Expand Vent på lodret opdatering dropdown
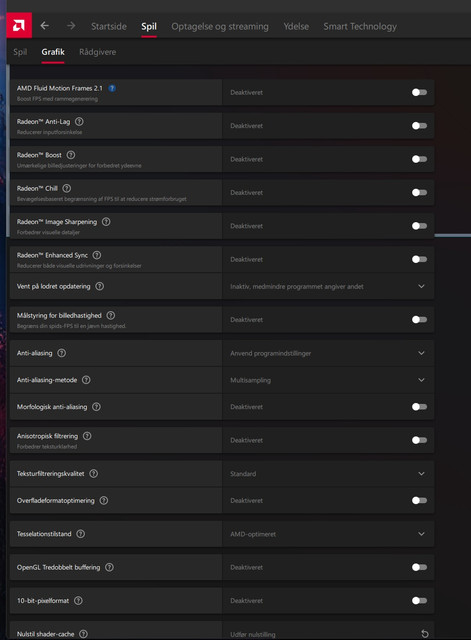 coord(328,286)
